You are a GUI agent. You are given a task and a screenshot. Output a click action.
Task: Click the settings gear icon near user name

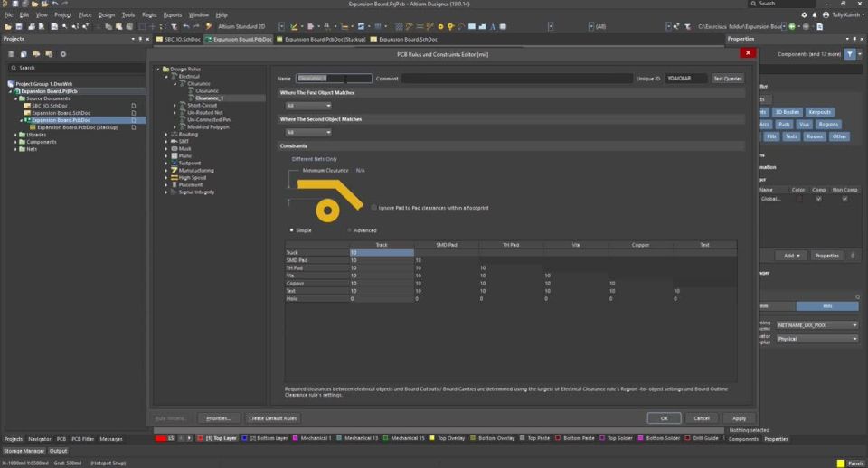tap(805, 15)
